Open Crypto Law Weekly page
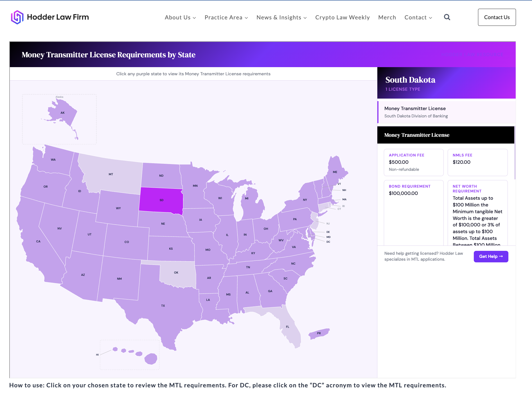The height and width of the screenshot is (400, 532). point(342,17)
